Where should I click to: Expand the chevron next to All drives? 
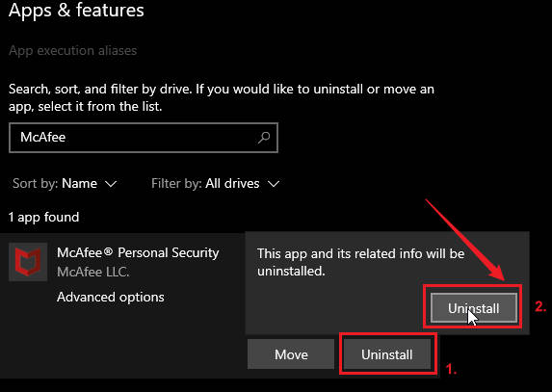tap(274, 184)
